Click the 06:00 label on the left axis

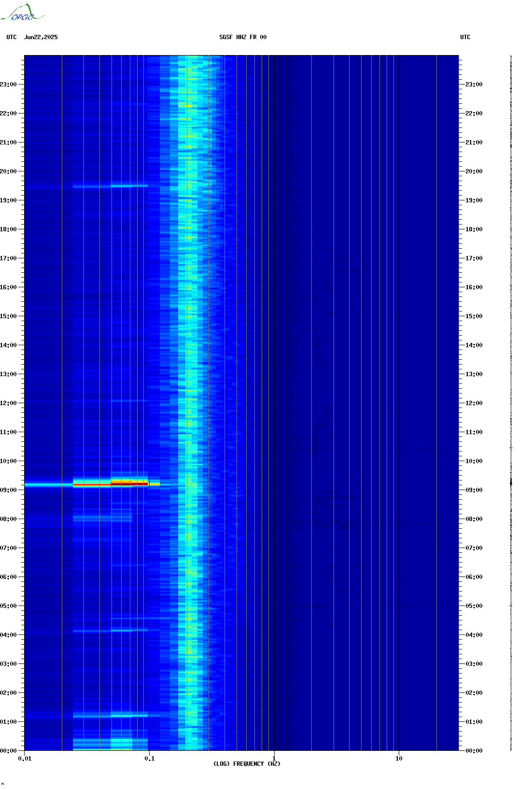(8, 577)
